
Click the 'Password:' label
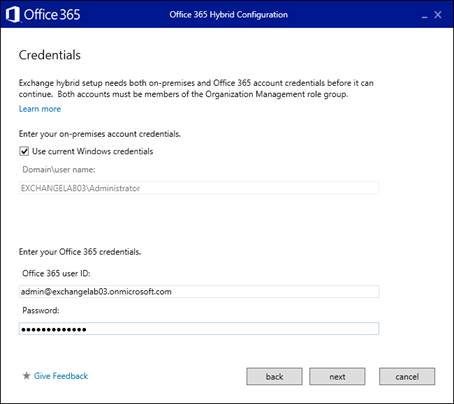(x=41, y=310)
